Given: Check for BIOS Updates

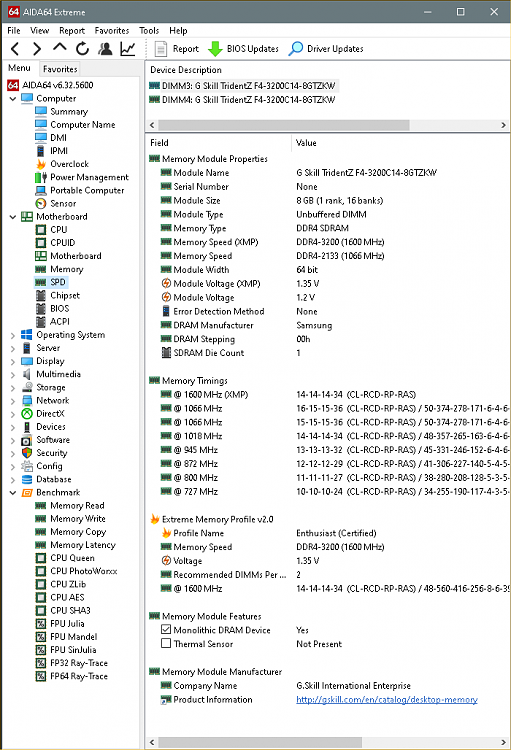Looking at the screenshot, I should pyautogui.click(x=244, y=49).
